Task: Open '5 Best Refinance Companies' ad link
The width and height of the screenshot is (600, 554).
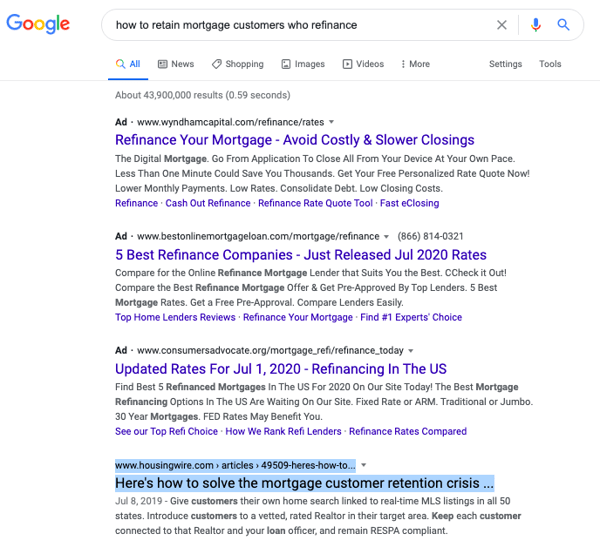Action: (301, 255)
